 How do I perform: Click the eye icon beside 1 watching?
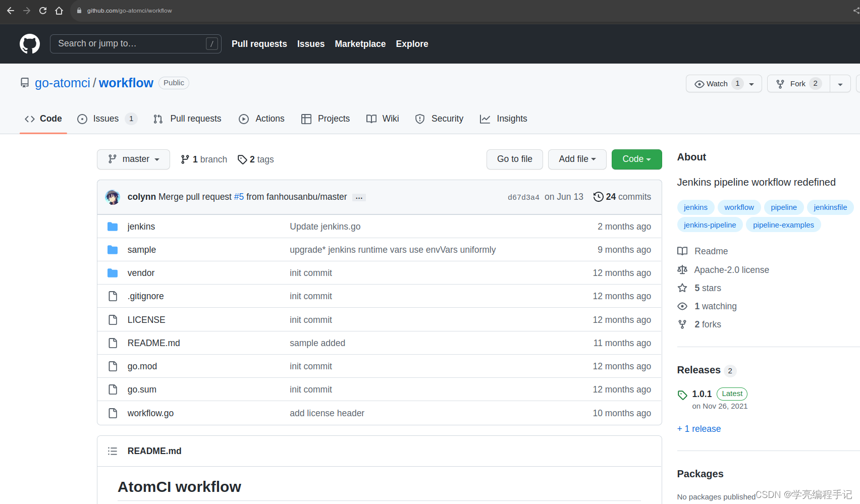[682, 306]
